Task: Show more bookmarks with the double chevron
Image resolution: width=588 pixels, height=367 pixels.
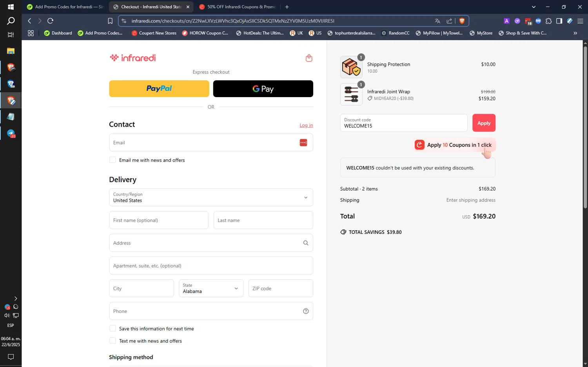Action: click(x=575, y=33)
